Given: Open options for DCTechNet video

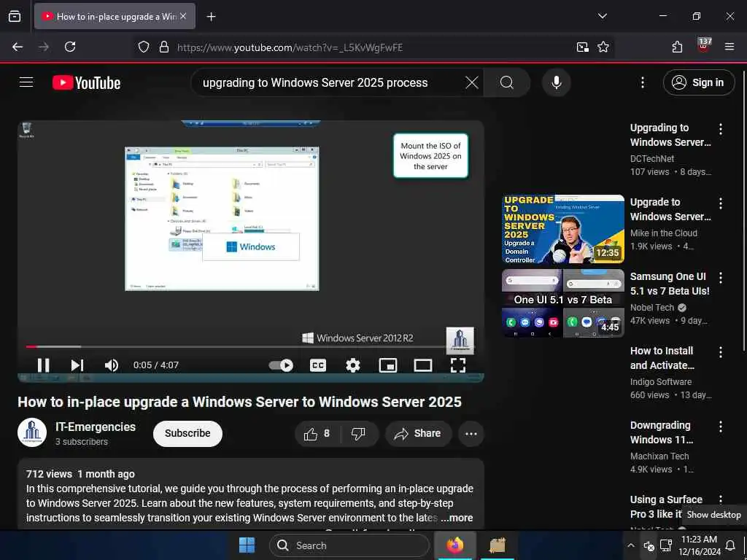Looking at the screenshot, I should coord(720,128).
